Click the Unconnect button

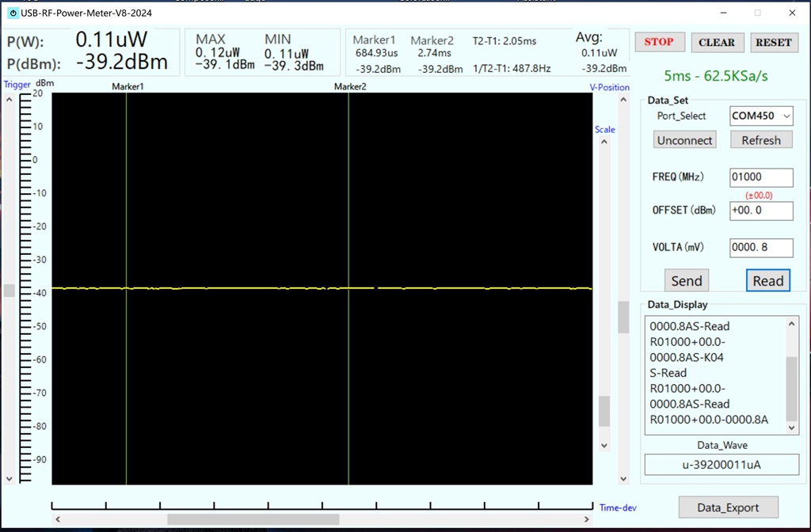[685, 140]
